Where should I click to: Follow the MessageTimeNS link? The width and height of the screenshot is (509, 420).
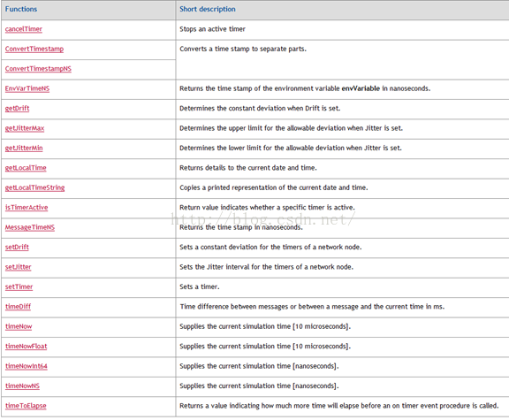(30, 227)
